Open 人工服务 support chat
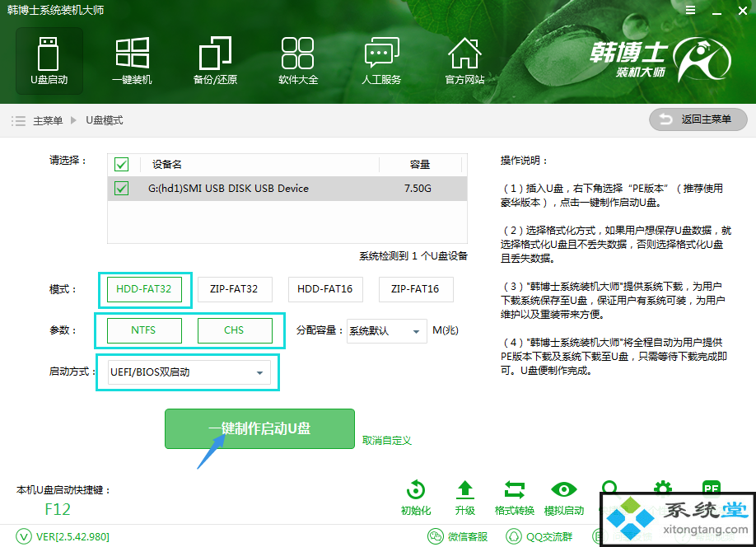Viewport: 756px width, 547px height. coord(381,61)
